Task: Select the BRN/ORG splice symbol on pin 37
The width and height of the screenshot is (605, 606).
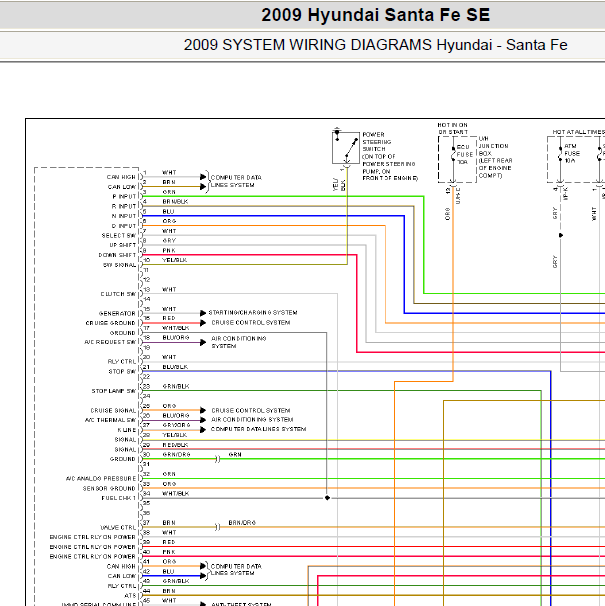Action: click(217, 527)
